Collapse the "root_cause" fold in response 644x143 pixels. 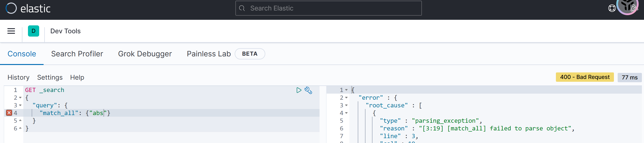346,106
